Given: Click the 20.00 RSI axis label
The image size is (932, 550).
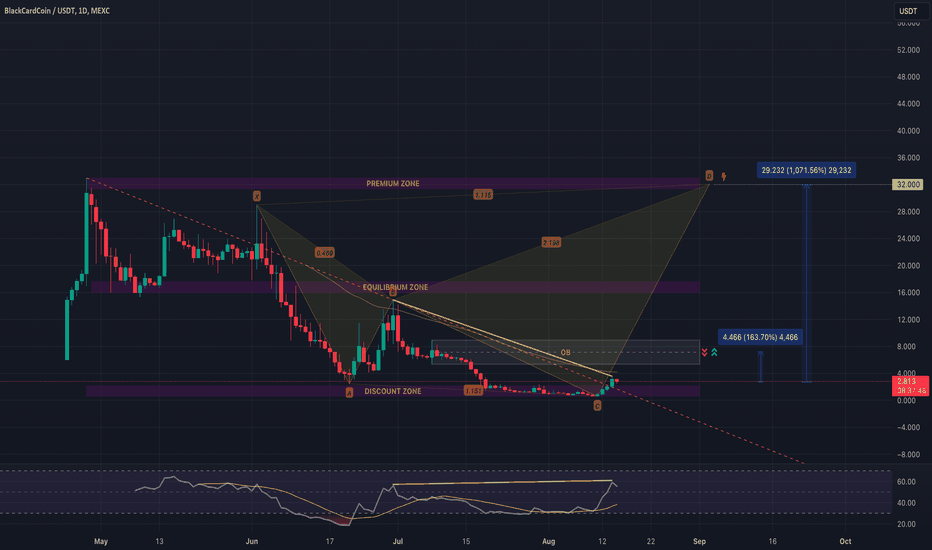Looking at the screenshot, I should coord(906,524).
